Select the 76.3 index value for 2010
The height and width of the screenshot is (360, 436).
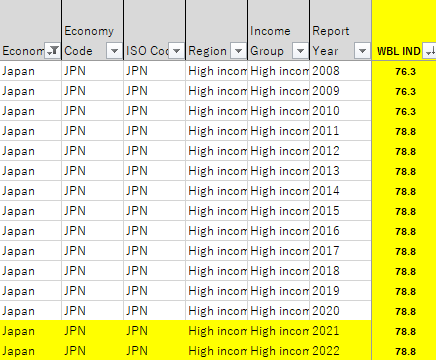pyautogui.click(x=404, y=111)
